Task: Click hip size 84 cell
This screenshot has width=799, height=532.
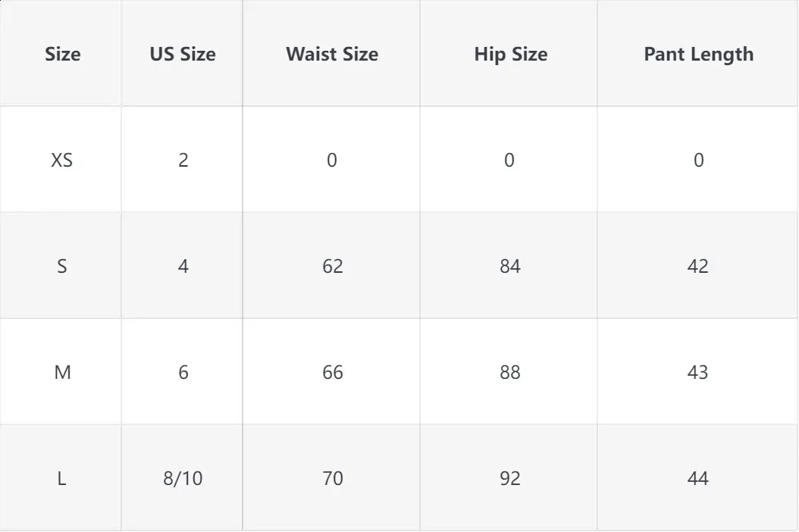Action: (509, 266)
